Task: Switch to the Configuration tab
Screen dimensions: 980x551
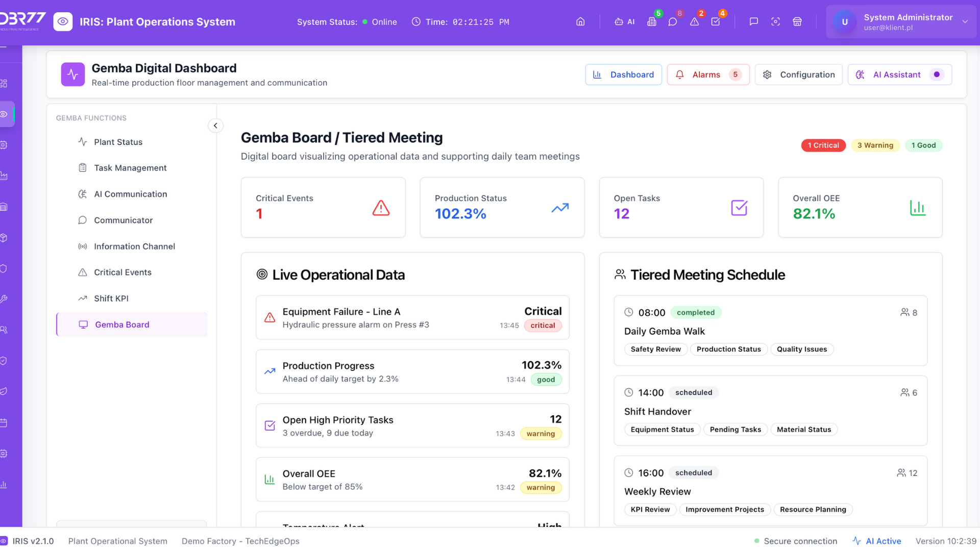Action: (798, 74)
